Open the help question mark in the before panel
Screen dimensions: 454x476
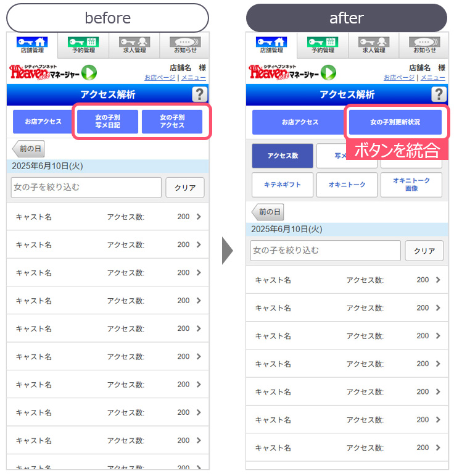pyautogui.click(x=200, y=94)
